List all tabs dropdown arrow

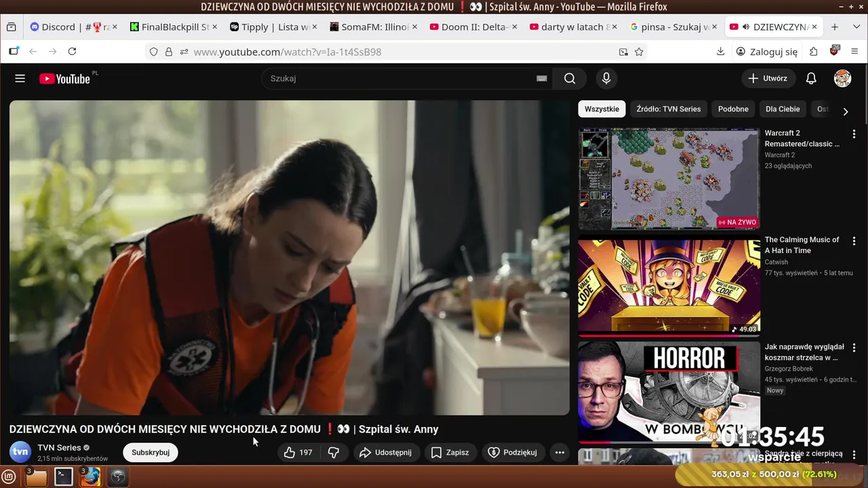[x=856, y=27]
